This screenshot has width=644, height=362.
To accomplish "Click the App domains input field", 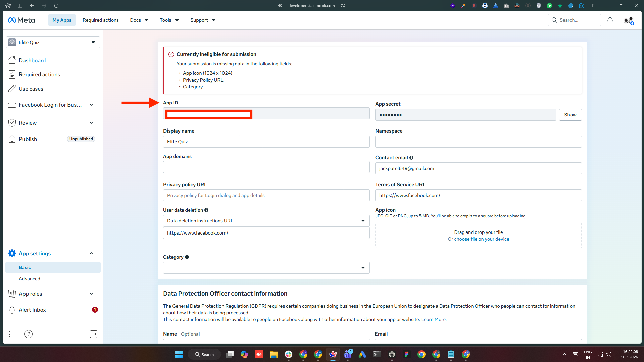I will [x=266, y=167].
